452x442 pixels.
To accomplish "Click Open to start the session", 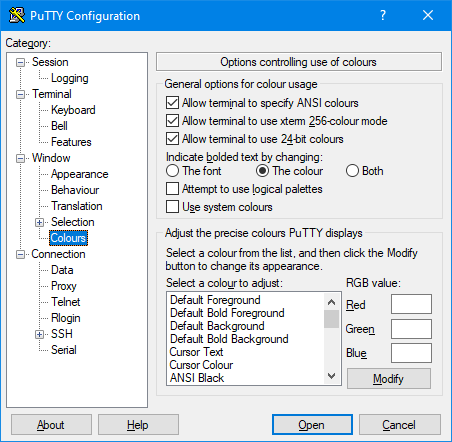I will pyautogui.click(x=312, y=425).
